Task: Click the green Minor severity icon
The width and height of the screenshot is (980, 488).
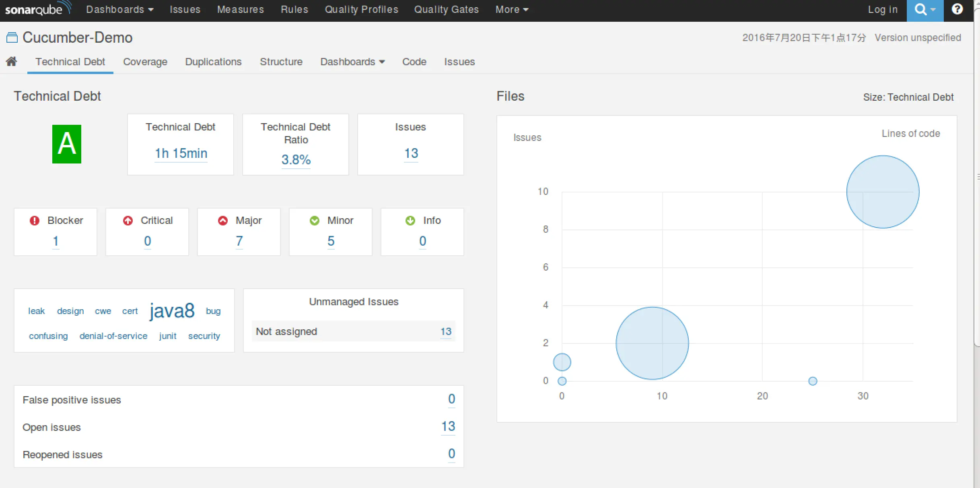Action: [315, 220]
